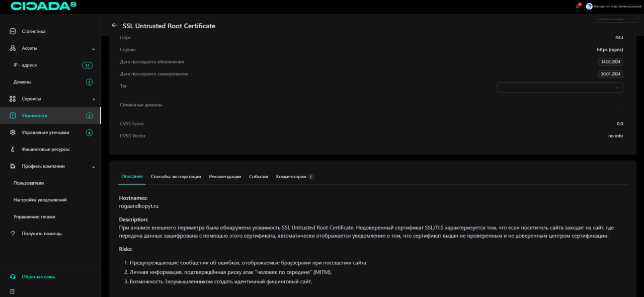Viewport: 644px width, 297px height.
Task: Click the https (nginx) service value
Action: point(610,50)
